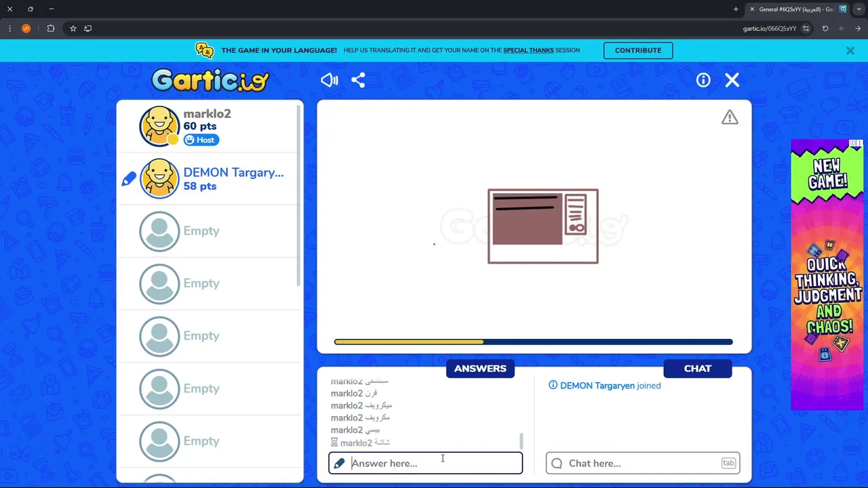Click the info icon beside joined message

[553, 385]
